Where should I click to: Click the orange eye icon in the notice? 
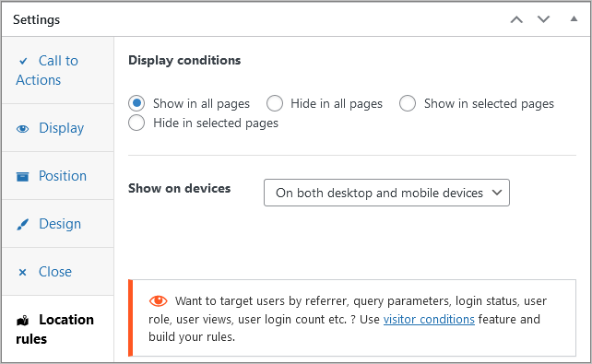click(159, 300)
